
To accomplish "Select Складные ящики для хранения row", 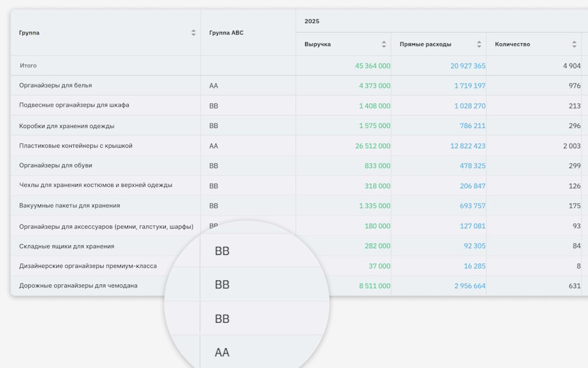I will [67, 246].
